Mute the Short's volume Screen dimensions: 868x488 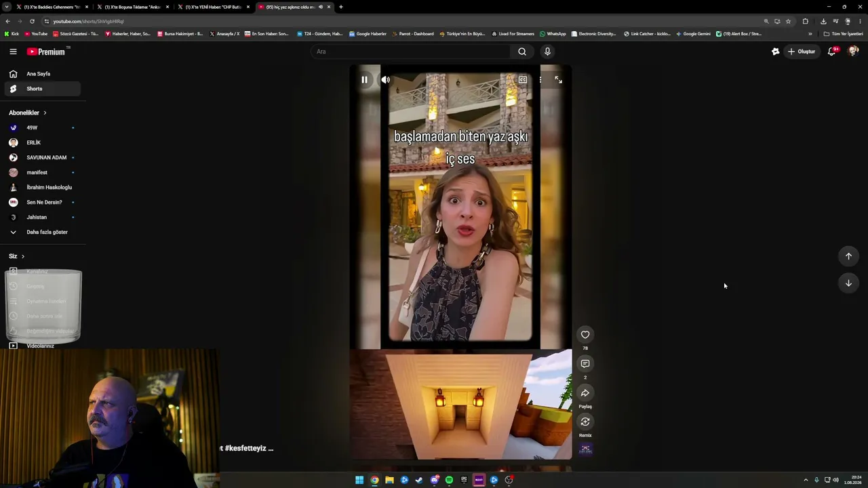(x=385, y=80)
